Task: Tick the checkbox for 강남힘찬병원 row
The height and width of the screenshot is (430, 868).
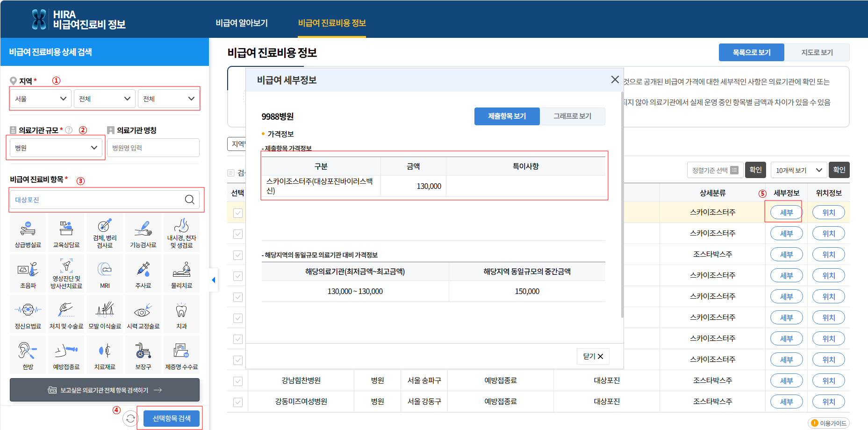Action: (238, 381)
